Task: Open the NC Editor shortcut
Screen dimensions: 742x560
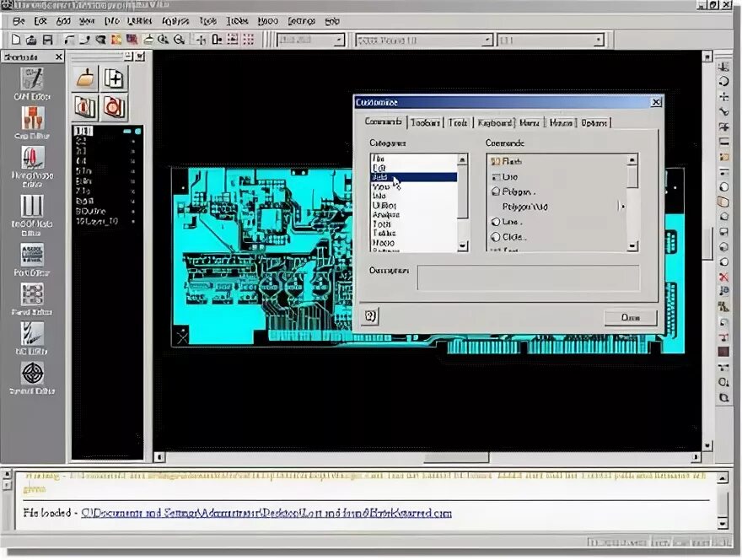Action: pyautogui.click(x=32, y=338)
